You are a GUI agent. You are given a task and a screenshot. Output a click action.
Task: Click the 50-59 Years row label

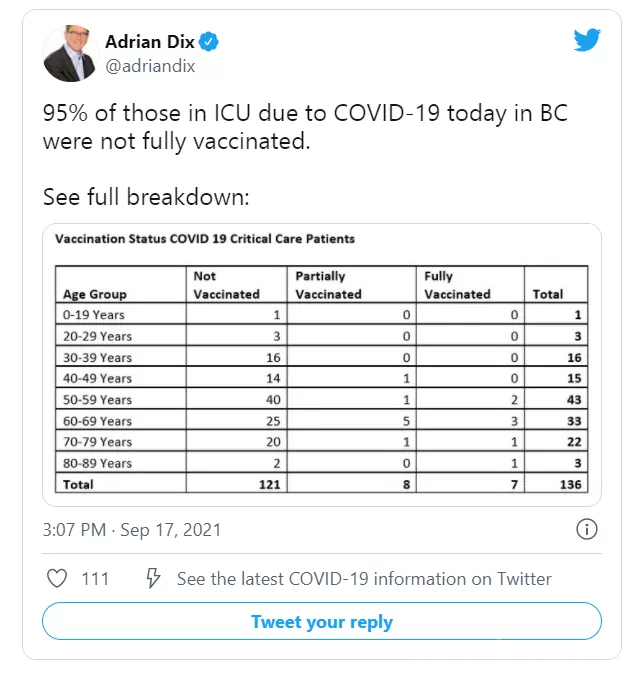coord(97,399)
